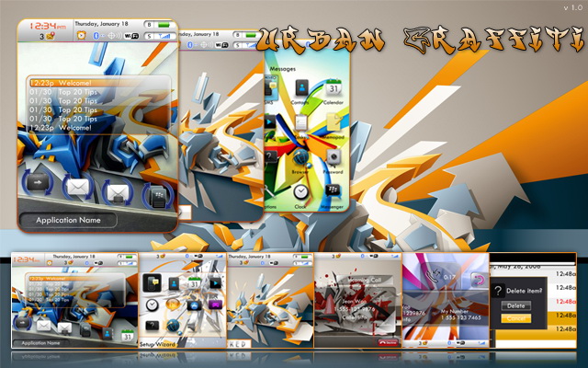Open the plain envelope Messages dock icon, large preview
The width and height of the screenshot is (588, 368).
tap(77, 186)
